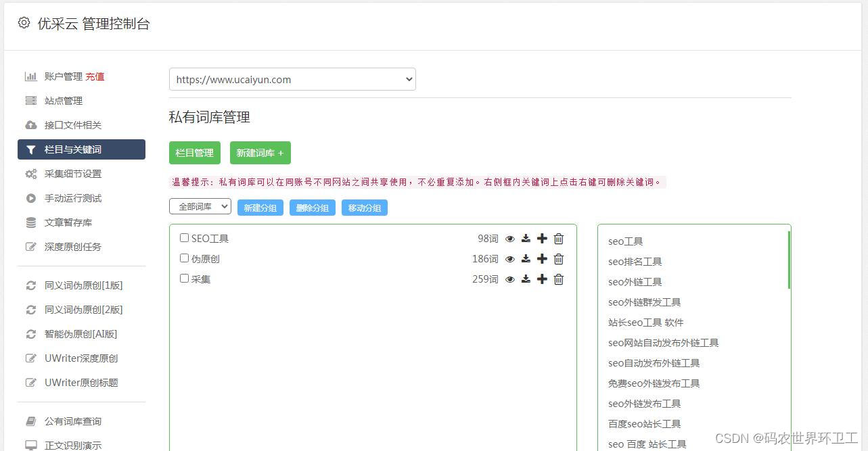Click the refresh icon for 智能伪原创[AI版]
Image resolution: width=868 pixels, height=451 pixels.
31,334
